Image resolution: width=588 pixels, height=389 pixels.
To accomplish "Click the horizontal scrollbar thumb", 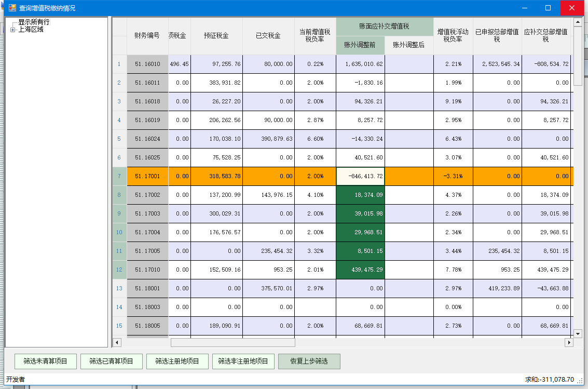I will (233, 342).
